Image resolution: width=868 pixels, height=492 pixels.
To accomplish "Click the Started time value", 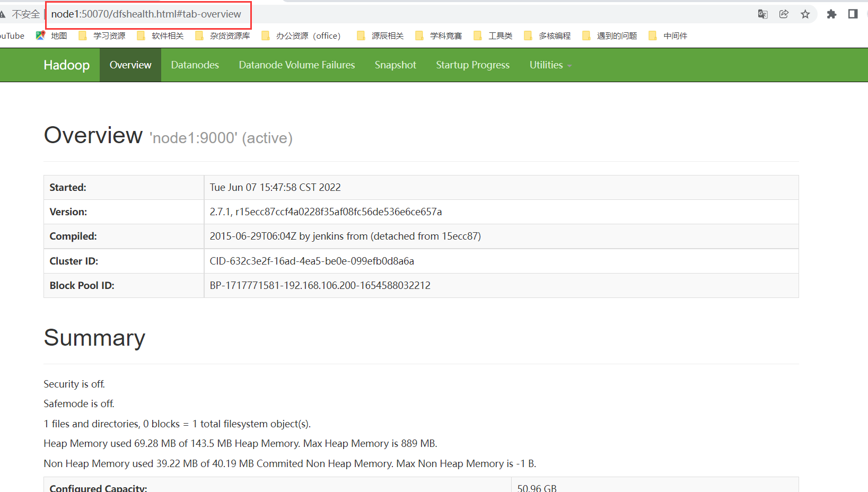I will click(x=275, y=187).
